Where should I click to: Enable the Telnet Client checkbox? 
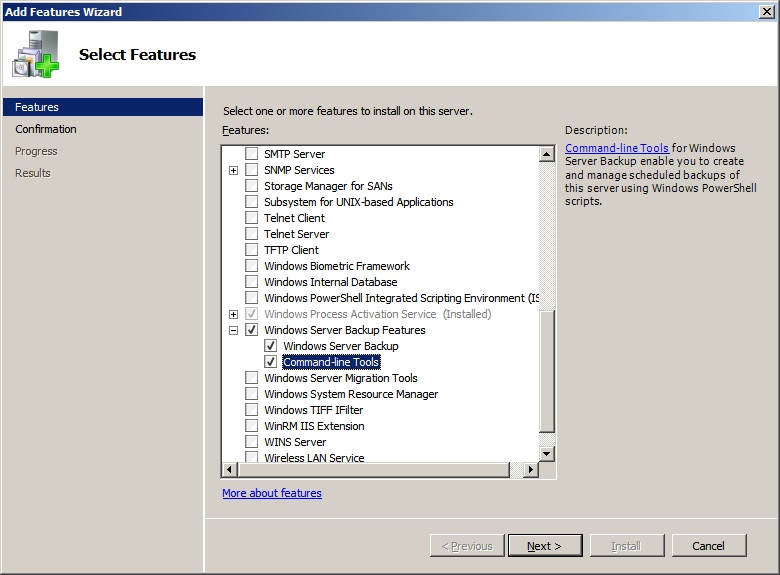252,217
